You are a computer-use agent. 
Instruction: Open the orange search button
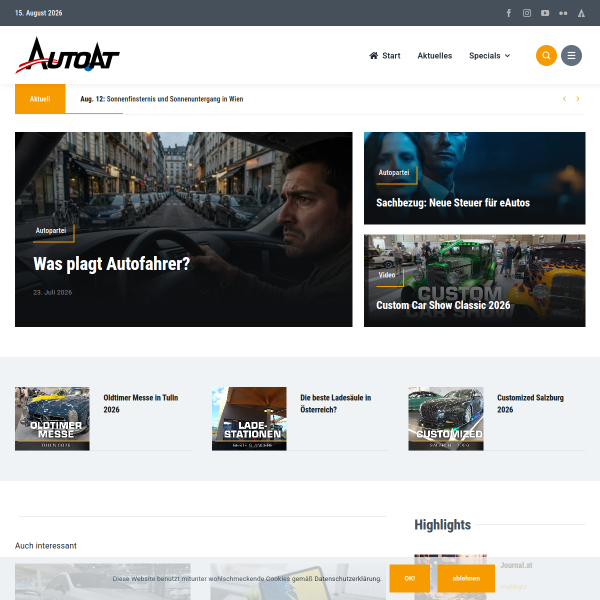click(x=546, y=55)
